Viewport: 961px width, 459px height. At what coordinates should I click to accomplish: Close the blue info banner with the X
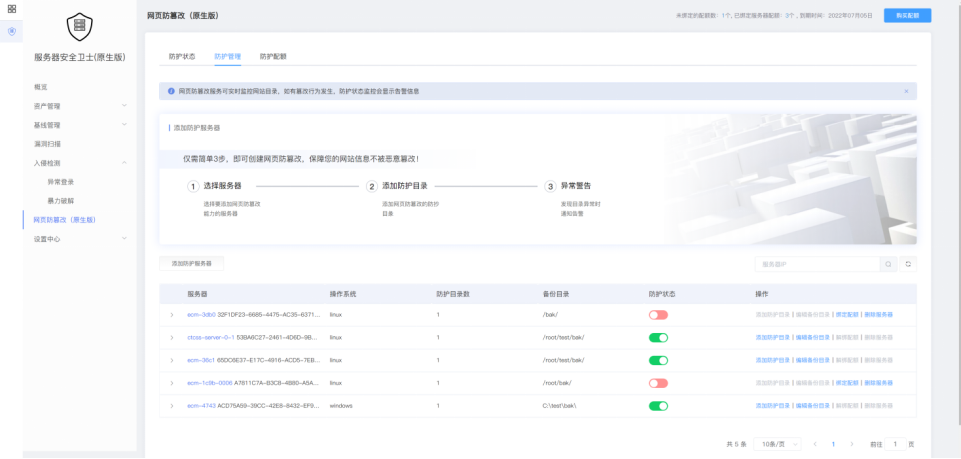tap(906, 91)
